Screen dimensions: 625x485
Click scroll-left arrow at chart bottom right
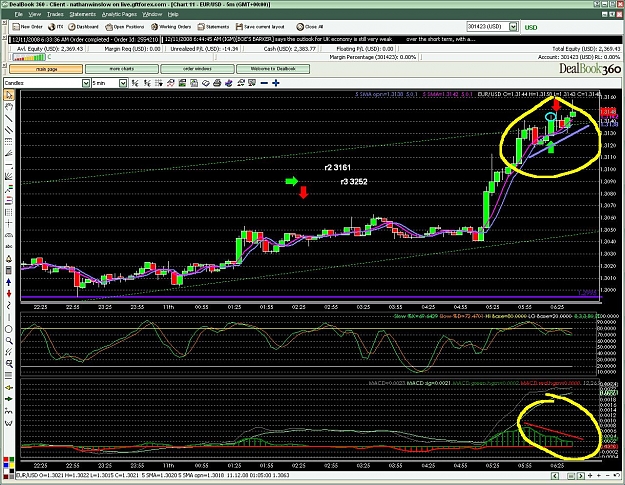pyautogui.click(x=555, y=476)
